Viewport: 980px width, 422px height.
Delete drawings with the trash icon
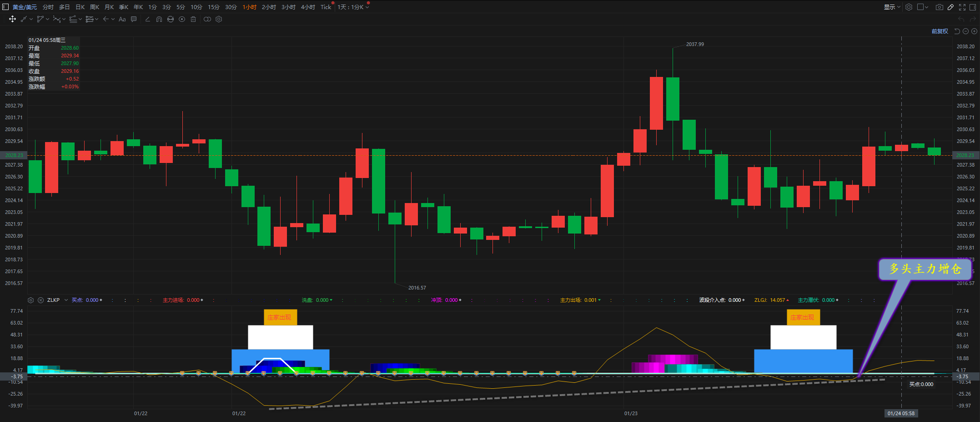click(x=193, y=19)
